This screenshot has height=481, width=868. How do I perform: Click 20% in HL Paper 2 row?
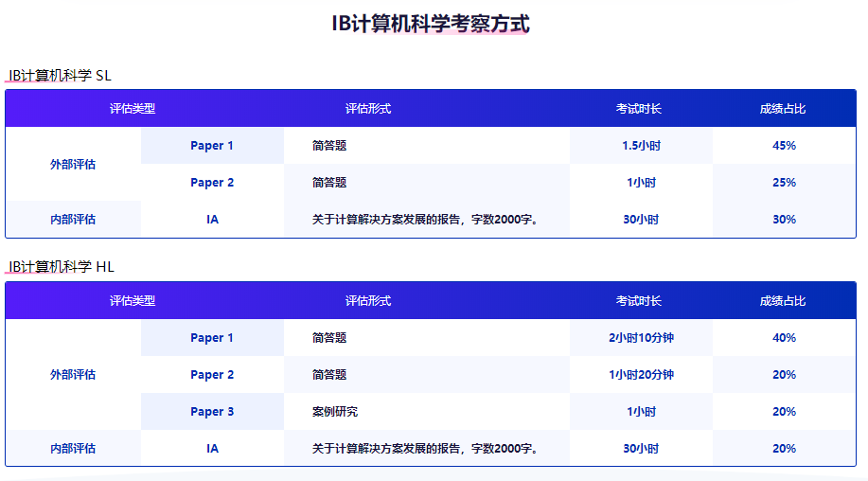coord(784,375)
